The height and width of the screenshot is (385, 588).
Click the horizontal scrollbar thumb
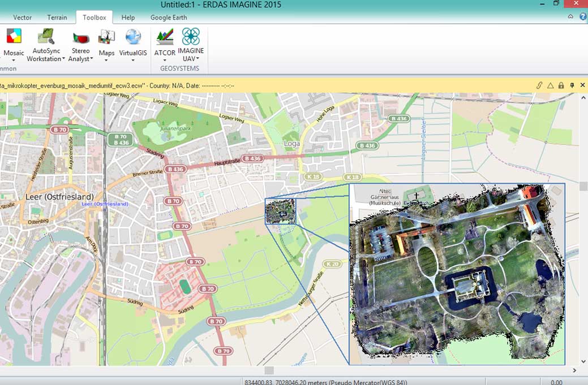pyautogui.click(x=269, y=370)
